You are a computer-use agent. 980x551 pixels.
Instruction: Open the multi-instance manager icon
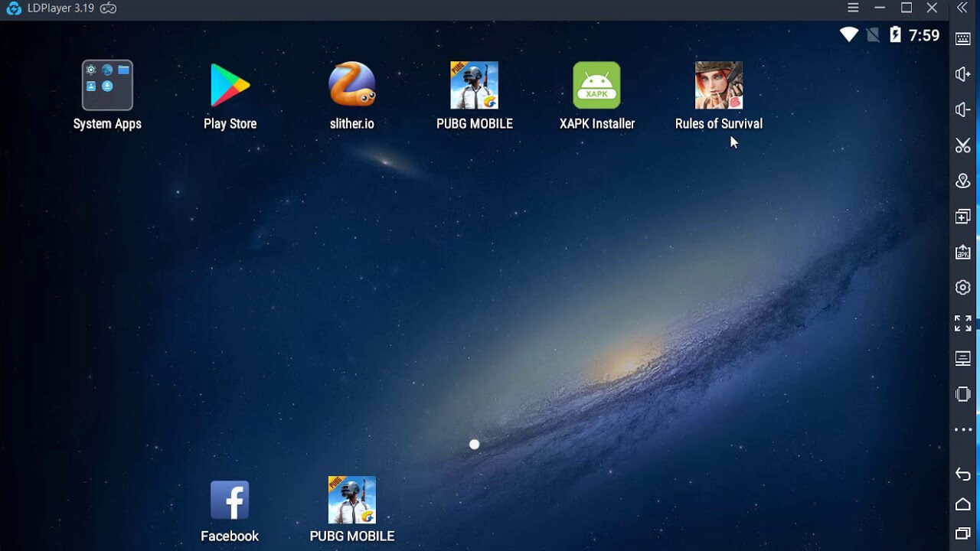coord(963,217)
